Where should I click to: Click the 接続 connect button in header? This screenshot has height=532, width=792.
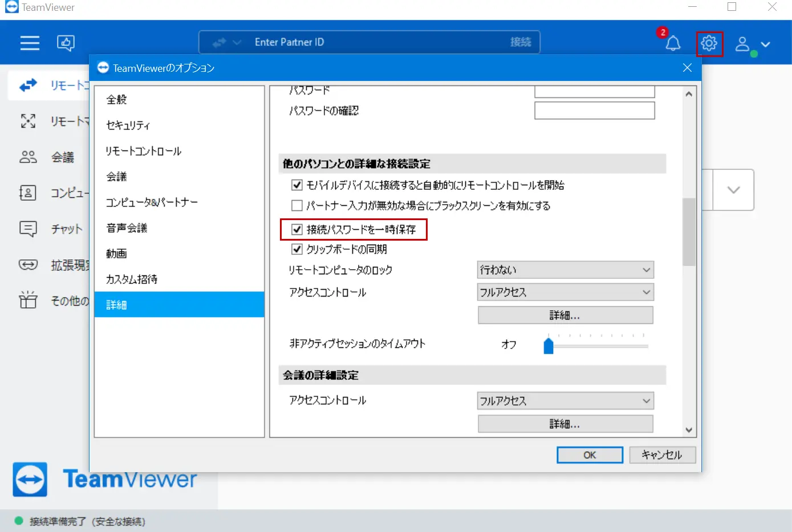(521, 42)
